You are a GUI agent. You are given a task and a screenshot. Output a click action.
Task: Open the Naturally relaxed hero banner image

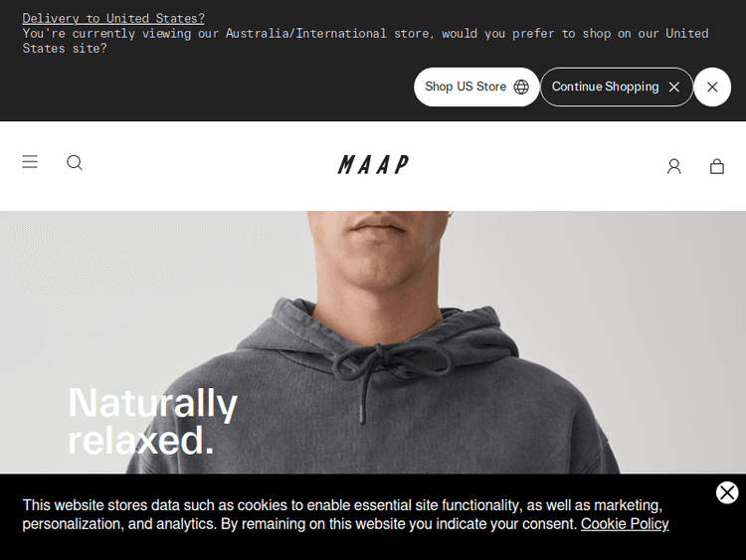click(373, 341)
